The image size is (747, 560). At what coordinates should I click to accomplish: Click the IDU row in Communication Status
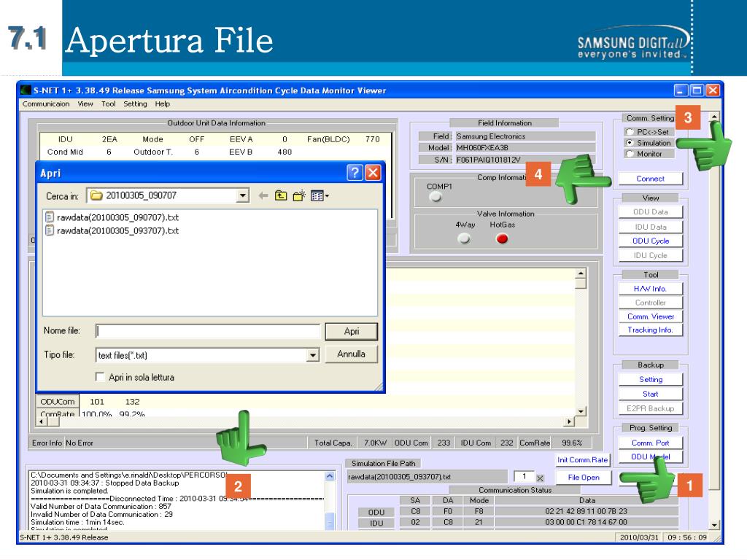[x=519, y=522]
